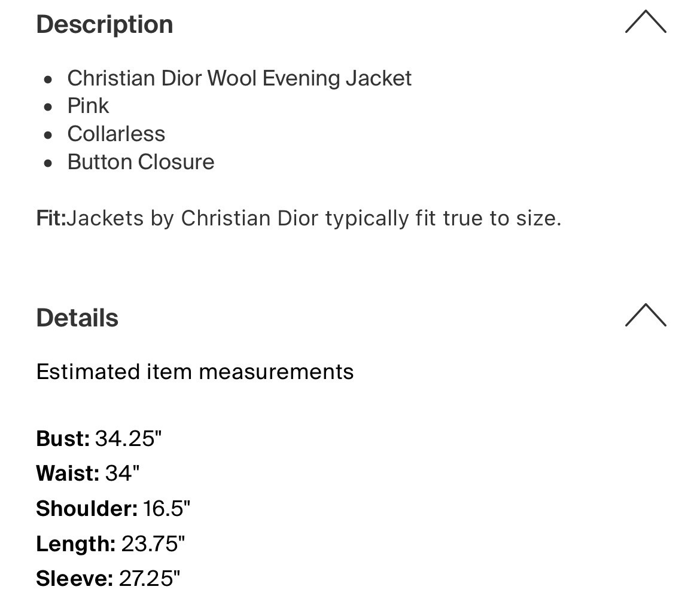Screen dimensions: 700x614
Task: Select the Bust measurement line
Action: tap(99, 438)
